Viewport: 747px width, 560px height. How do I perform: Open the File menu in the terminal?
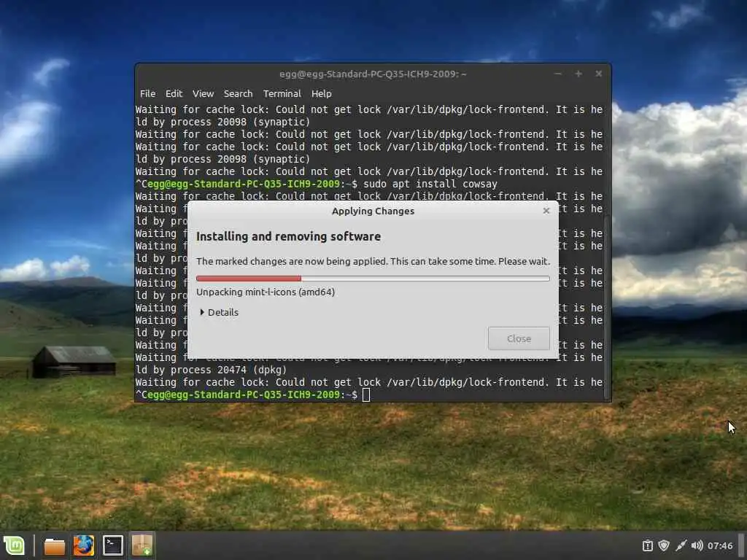[147, 94]
